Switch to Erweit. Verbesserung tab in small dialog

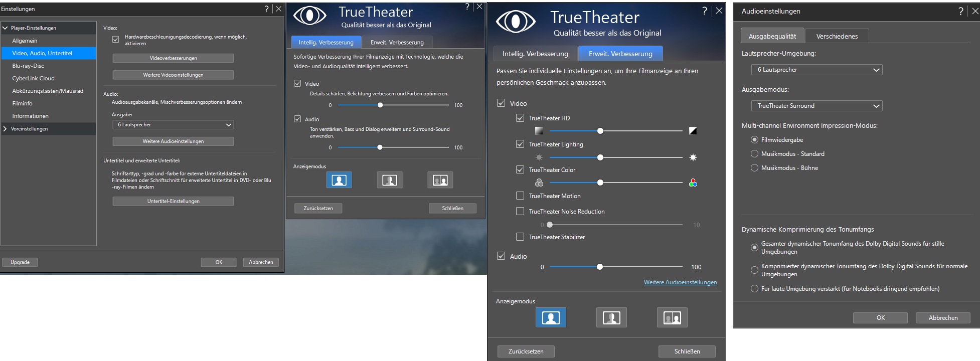[x=397, y=42]
